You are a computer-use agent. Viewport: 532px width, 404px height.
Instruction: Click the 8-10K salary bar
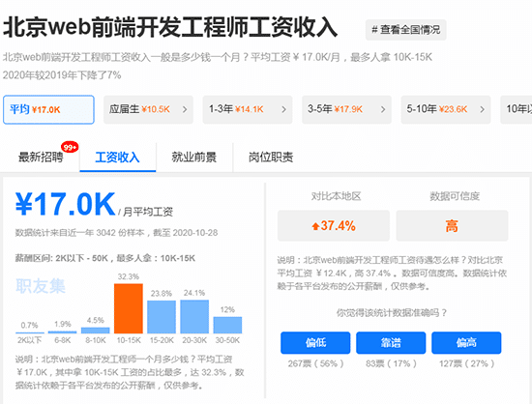point(96,331)
